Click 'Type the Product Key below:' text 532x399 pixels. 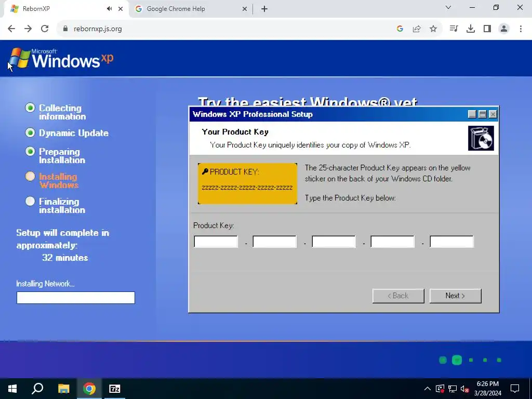coord(350,198)
